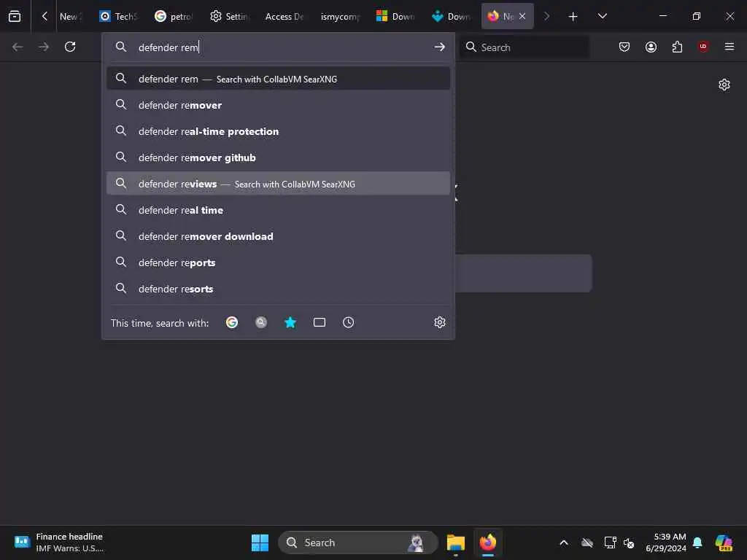Open the notification bell icon
Viewport: 747px width, 560px height.
[697, 542]
